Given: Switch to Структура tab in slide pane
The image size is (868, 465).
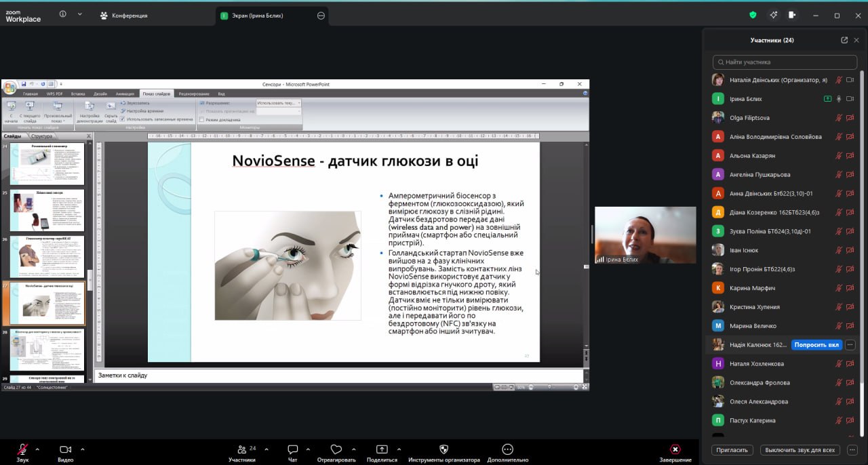Looking at the screenshot, I should [x=41, y=136].
